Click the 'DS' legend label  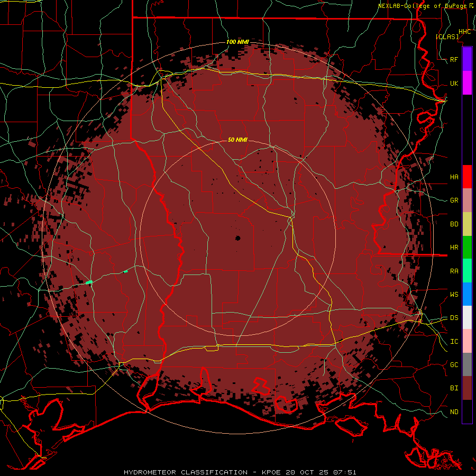pos(454,318)
